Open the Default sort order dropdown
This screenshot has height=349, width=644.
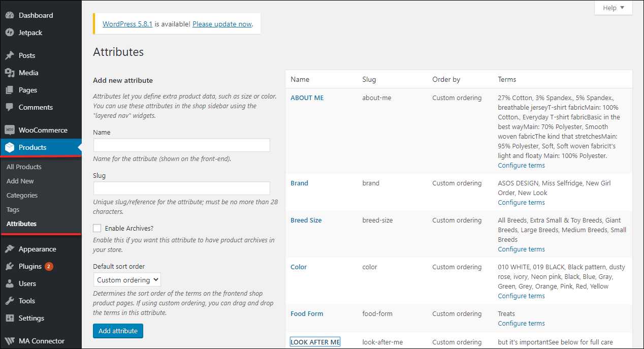click(126, 279)
